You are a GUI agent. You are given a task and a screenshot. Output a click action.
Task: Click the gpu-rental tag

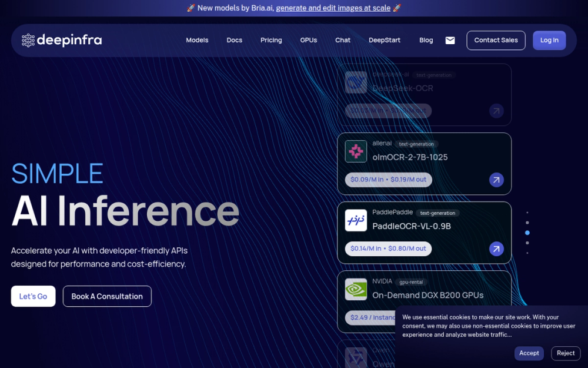(x=410, y=282)
